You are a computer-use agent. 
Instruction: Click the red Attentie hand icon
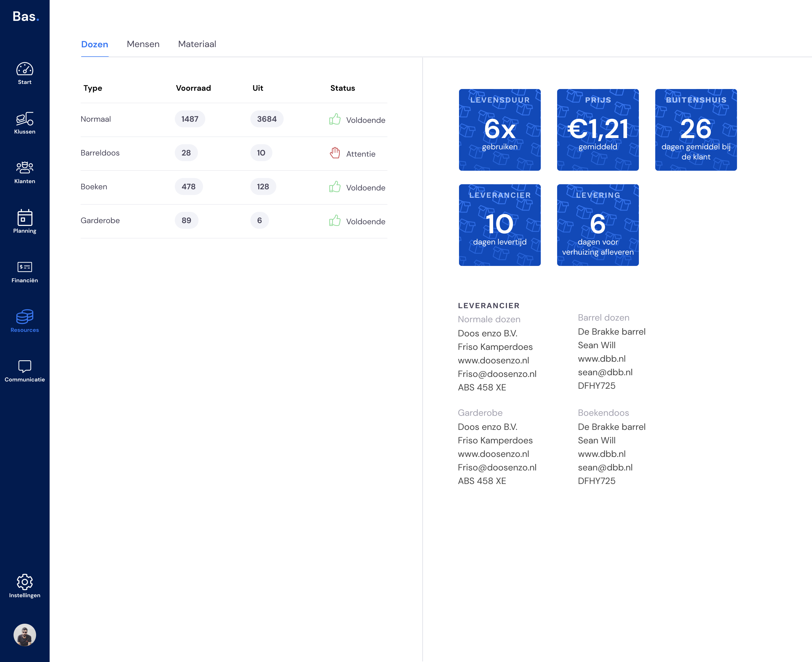pos(335,153)
